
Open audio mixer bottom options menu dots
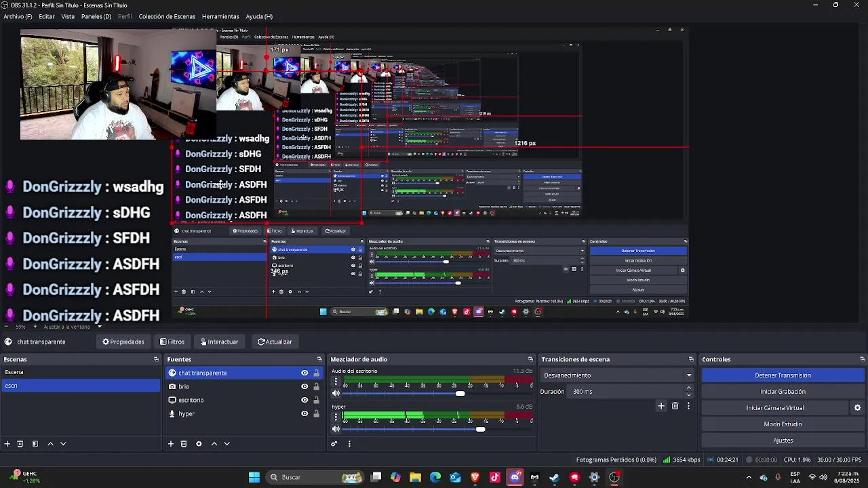tap(349, 444)
